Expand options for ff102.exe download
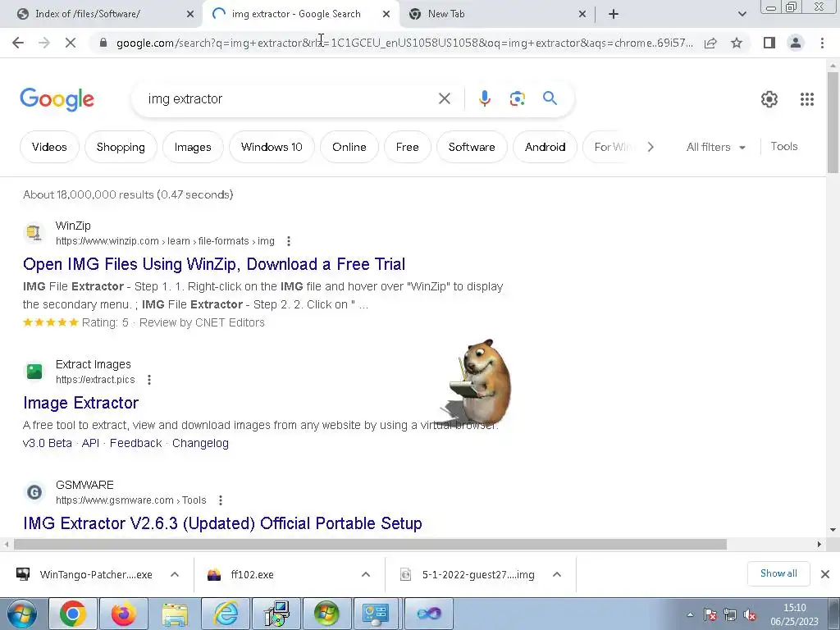Viewport: 840px width, 630px height. pos(366,574)
